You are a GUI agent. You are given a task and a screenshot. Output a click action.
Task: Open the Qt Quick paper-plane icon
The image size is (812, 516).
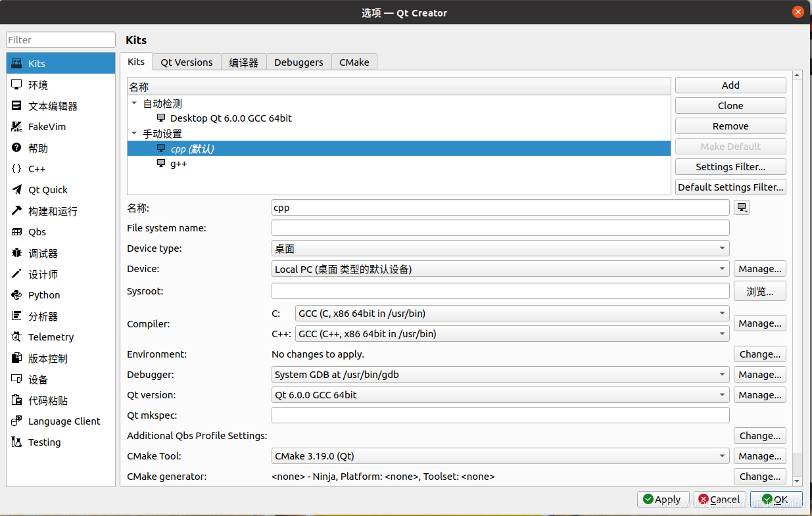(x=16, y=190)
